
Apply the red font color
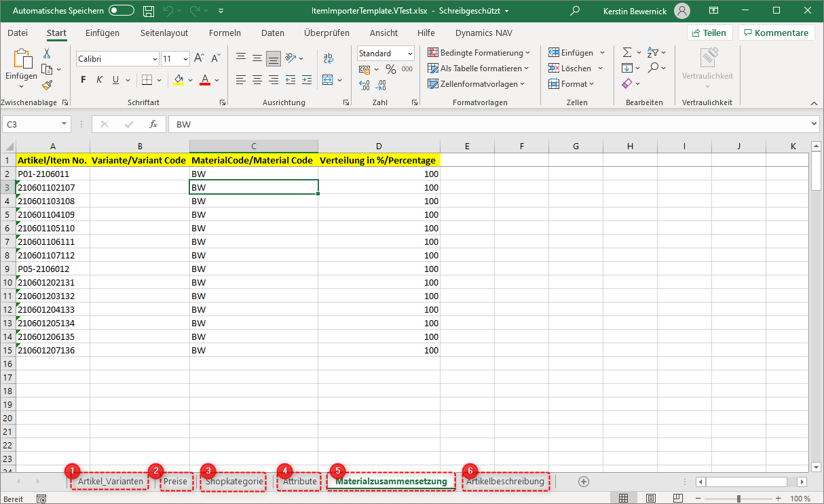(205, 80)
